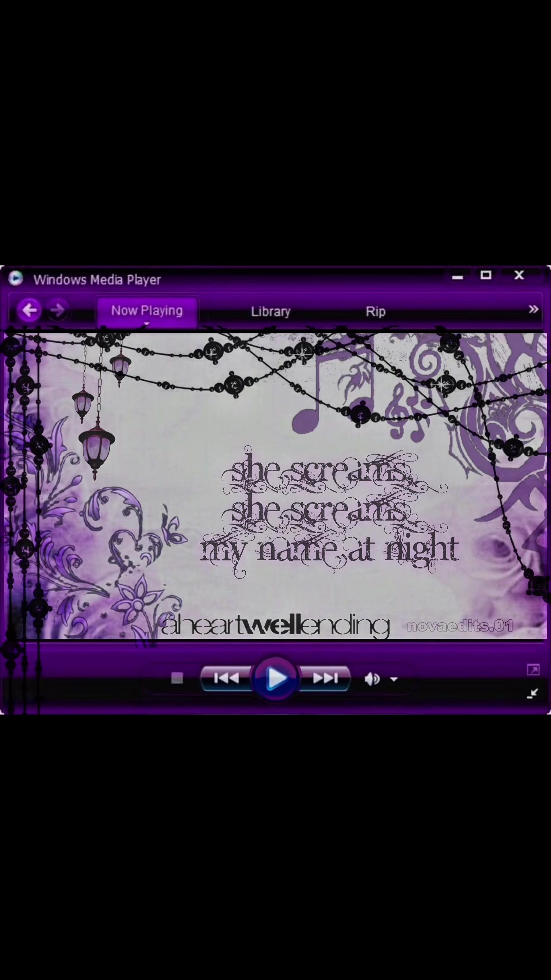
Task: Maximize the Windows Media Player window
Action: click(x=486, y=275)
